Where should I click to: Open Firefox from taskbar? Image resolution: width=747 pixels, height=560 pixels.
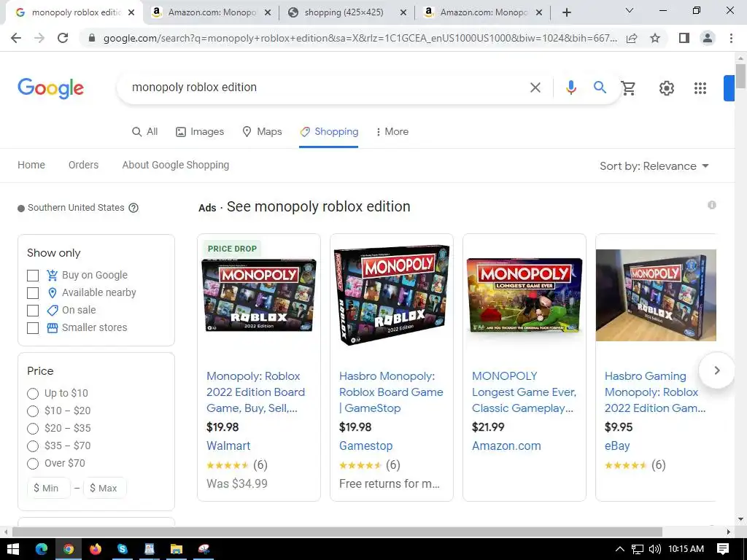coord(96,549)
